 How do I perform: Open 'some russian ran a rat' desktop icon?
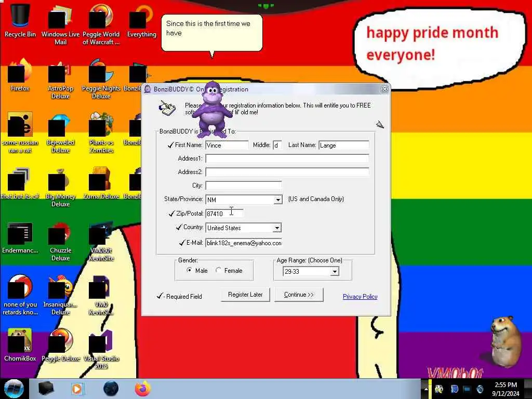[20, 133]
